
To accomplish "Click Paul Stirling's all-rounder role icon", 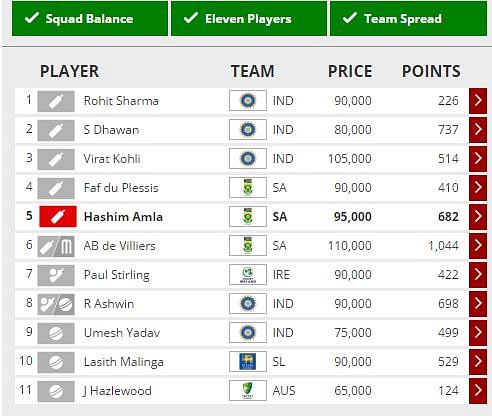I will (x=56, y=275).
